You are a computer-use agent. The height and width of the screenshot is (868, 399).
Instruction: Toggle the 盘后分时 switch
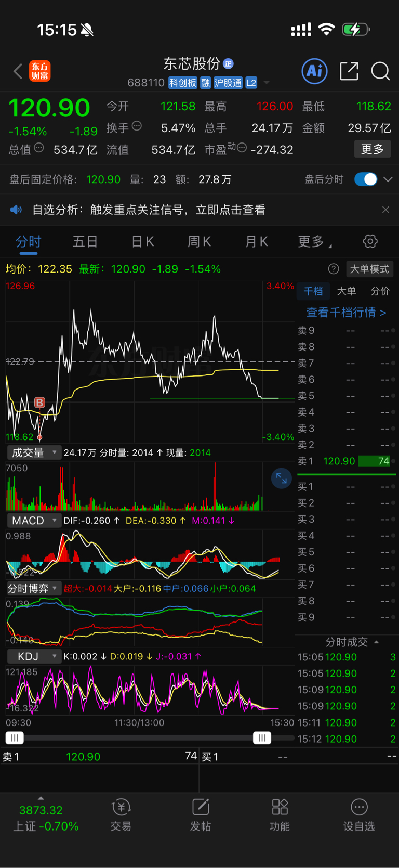pyautogui.click(x=366, y=179)
